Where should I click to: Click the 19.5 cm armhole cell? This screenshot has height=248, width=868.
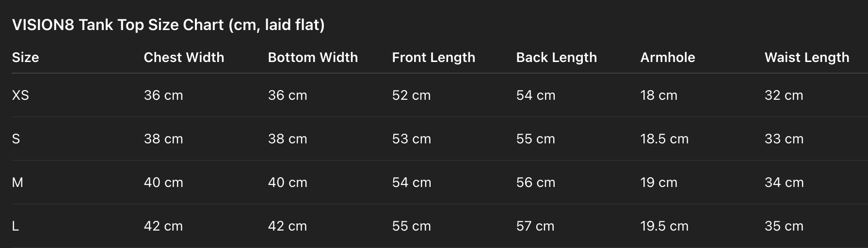(x=664, y=226)
